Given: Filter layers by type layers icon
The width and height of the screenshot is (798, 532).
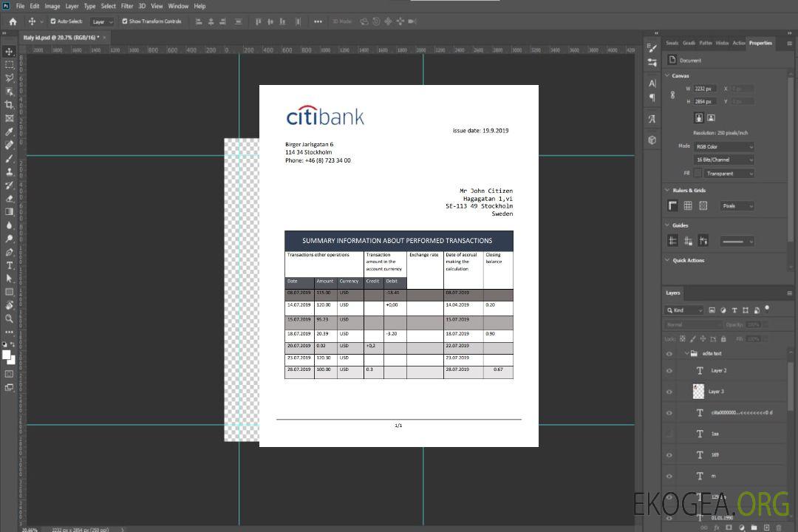Looking at the screenshot, I should [x=734, y=310].
